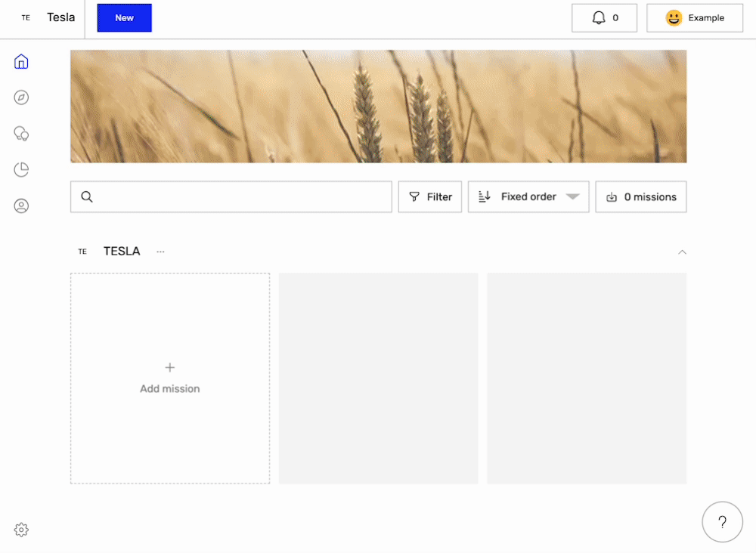Click into the mission search field
756x553 pixels.
click(x=231, y=196)
